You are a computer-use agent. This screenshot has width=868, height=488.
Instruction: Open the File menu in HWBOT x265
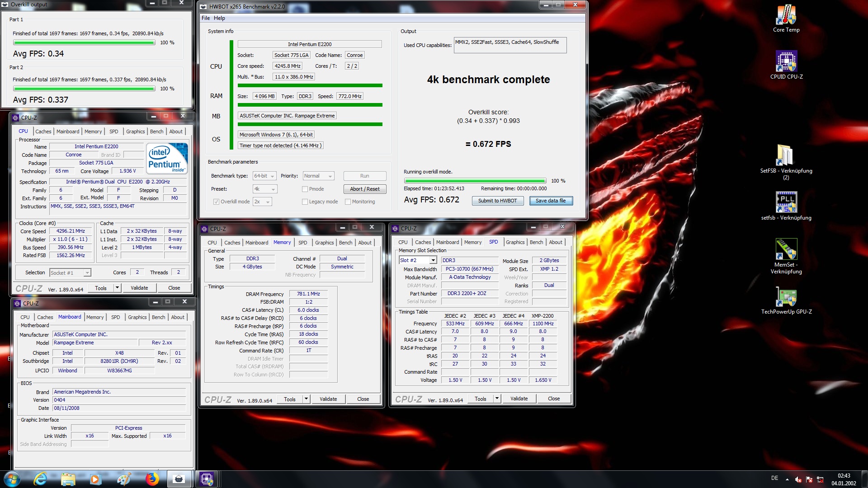(206, 18)
